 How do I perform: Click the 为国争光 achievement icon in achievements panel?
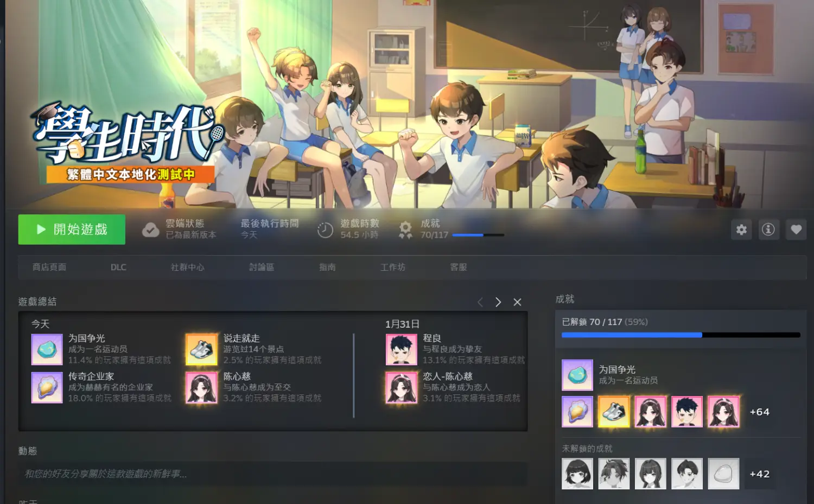coord(577,375)
